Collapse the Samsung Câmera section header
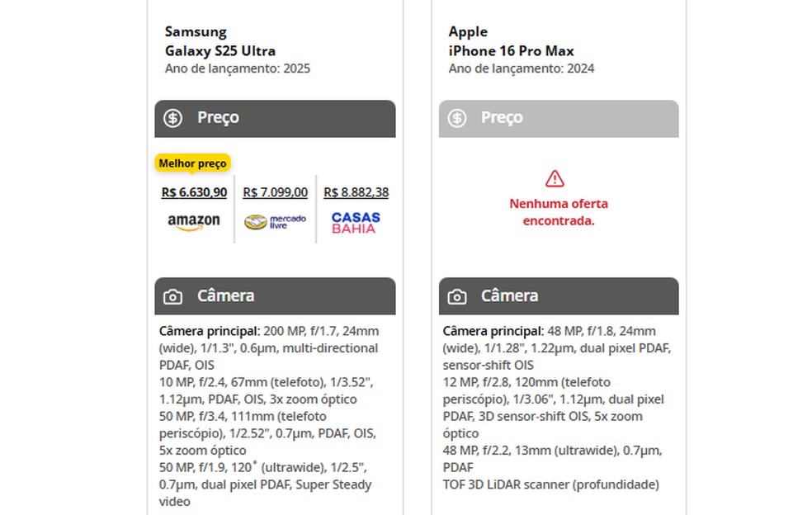Viewport: 812px width, 515px height. 275,296
